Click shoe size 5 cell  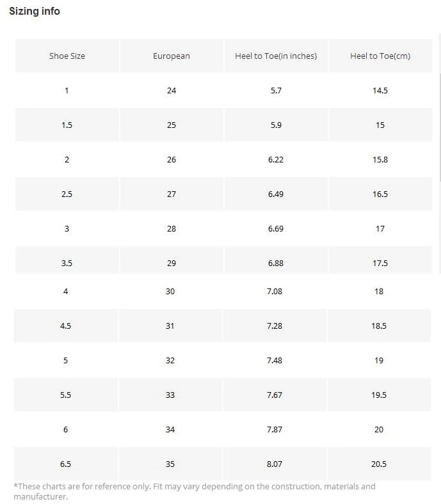click(x=66, y=361)
